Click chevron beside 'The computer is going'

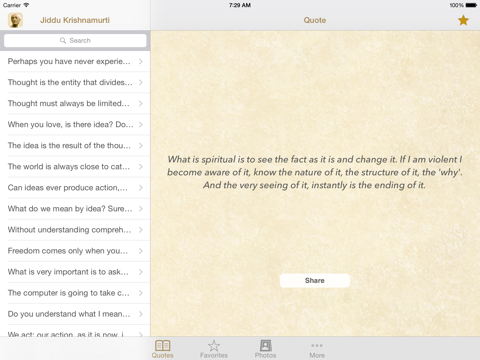pos(141,293)
